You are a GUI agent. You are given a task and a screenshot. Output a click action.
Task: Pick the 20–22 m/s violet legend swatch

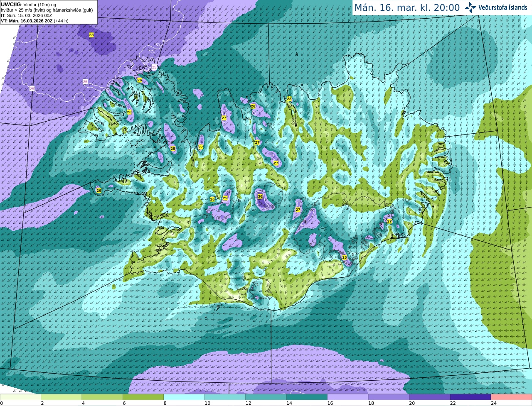pos(430,397)
